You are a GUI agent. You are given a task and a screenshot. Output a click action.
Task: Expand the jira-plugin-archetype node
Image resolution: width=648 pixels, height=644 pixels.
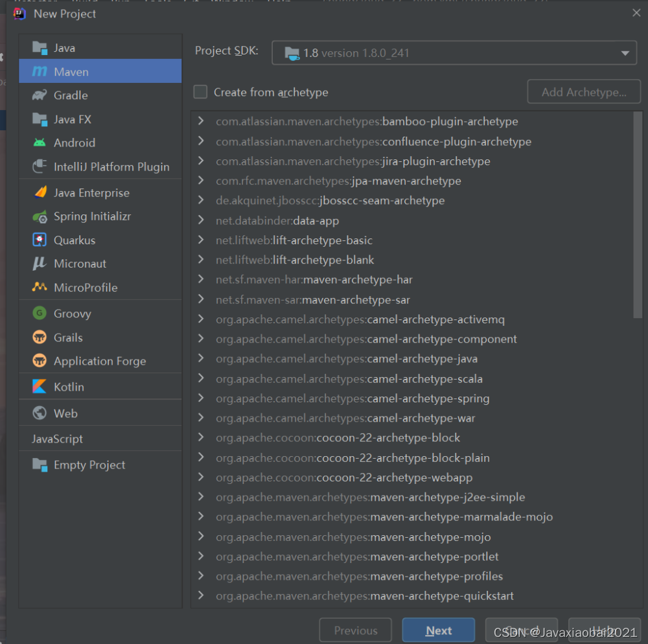point(201,160)
